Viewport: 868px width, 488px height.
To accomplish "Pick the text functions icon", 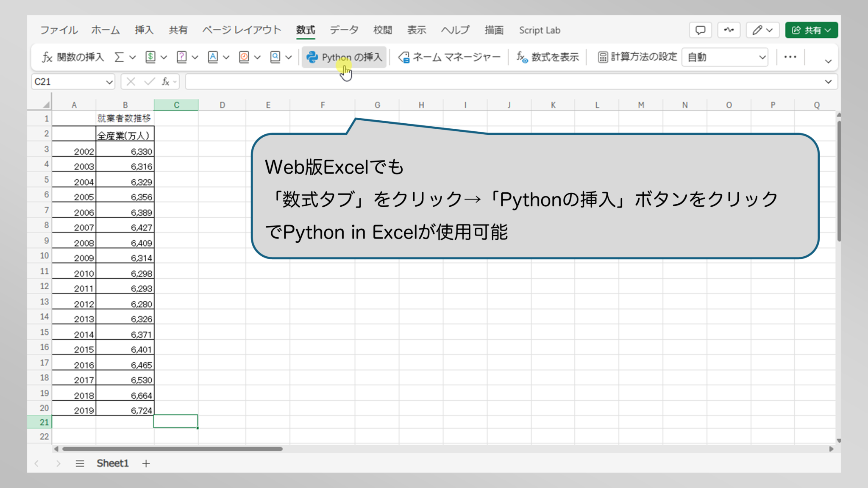I will click(213, 57).
